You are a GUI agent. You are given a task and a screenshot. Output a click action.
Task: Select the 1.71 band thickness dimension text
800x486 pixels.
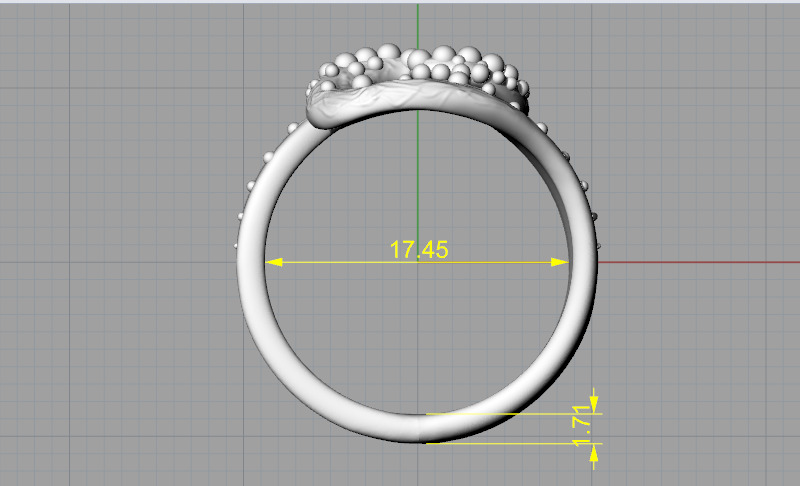point(581,426)
